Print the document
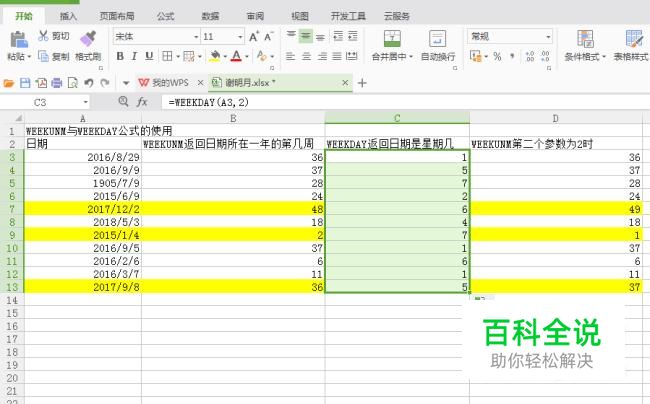 57,83
